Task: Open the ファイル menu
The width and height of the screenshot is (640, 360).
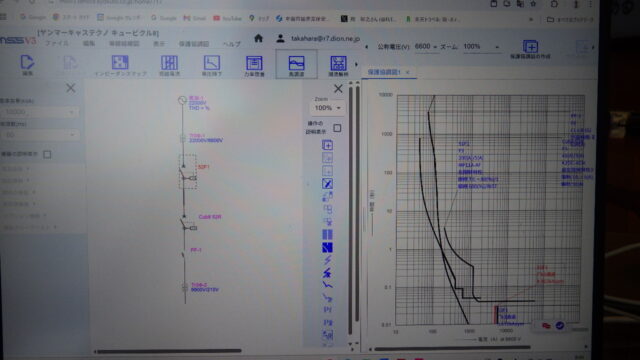Action: [57, 44]
